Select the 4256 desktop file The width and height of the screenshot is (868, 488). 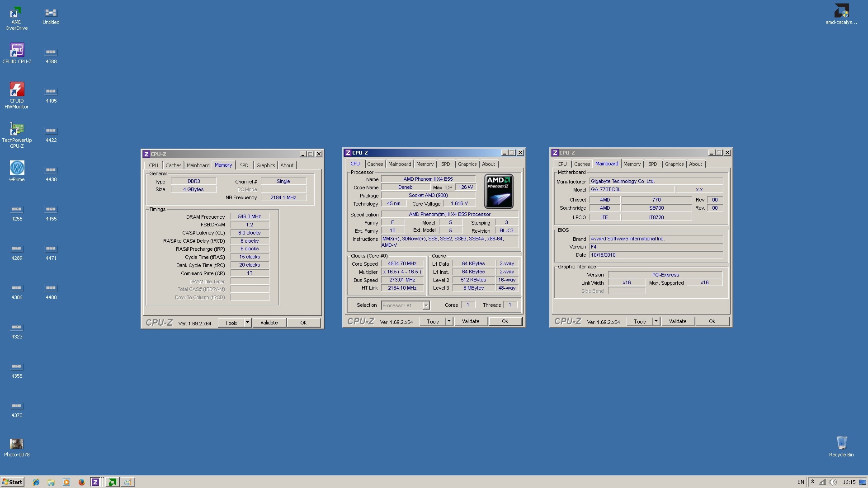pos(17,212)
